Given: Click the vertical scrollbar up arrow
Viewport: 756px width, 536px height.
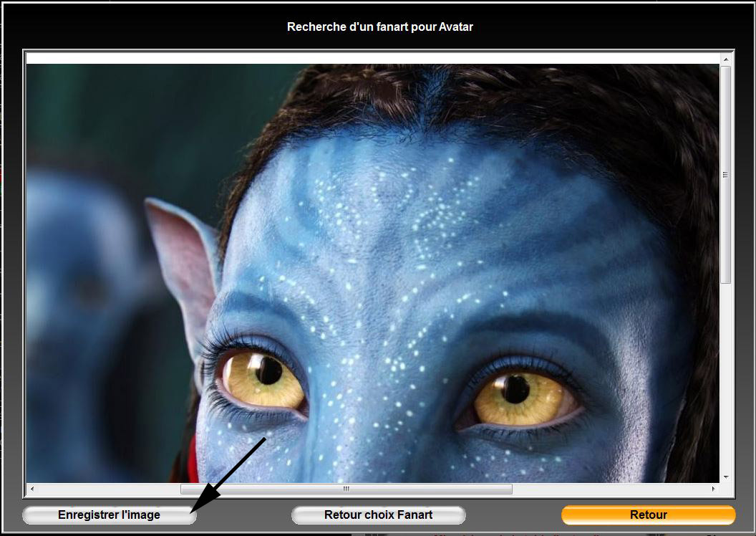Looking at the screenshot, I should (x=726, y=59).
